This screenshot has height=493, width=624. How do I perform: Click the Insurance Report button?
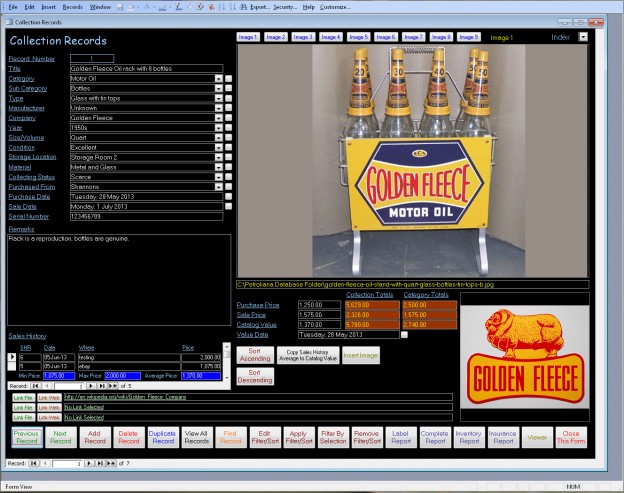coord(503,437)
